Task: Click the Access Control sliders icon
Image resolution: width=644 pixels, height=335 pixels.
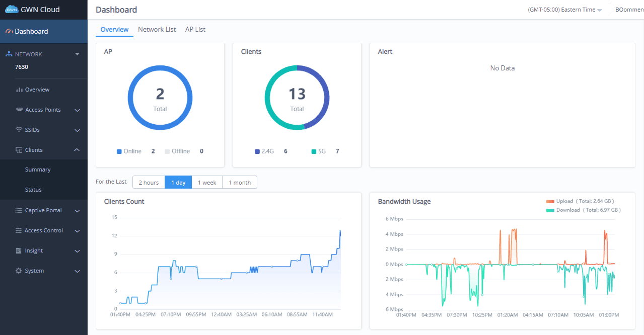Action: 19,230
